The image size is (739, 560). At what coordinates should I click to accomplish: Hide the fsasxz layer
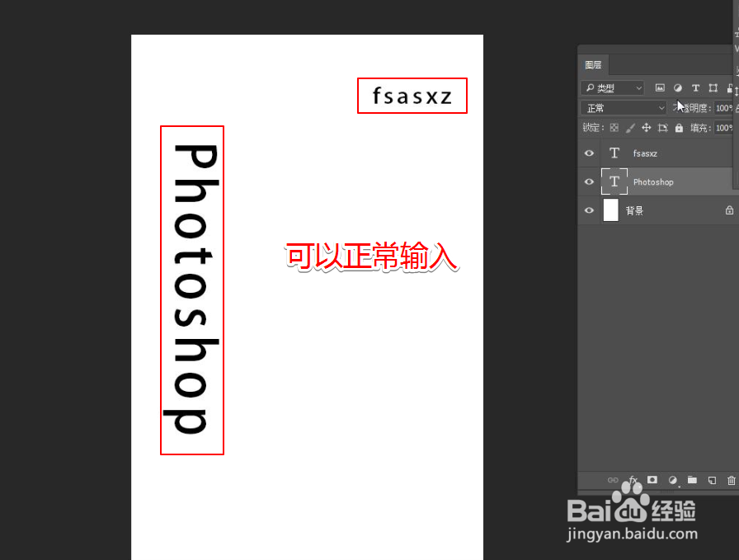(589, 153)
